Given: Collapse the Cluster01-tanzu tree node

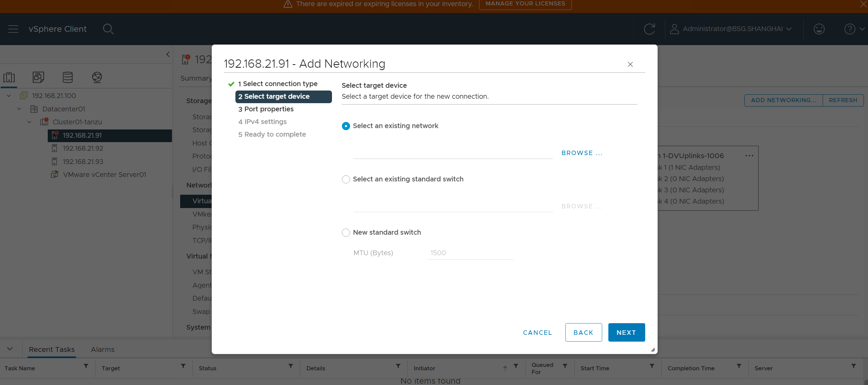Looking at the screenshot, I should 29,122.
